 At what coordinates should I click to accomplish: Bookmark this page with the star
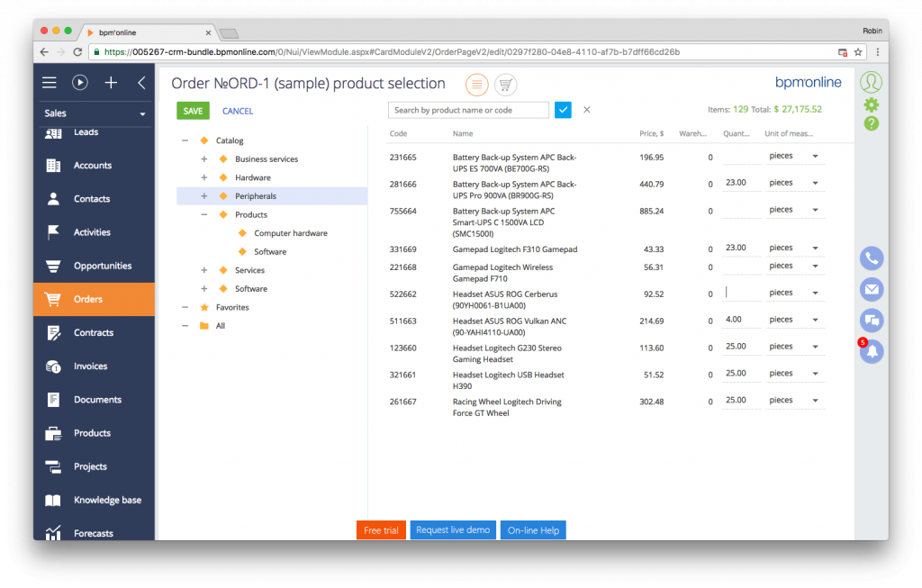point(858,52)
